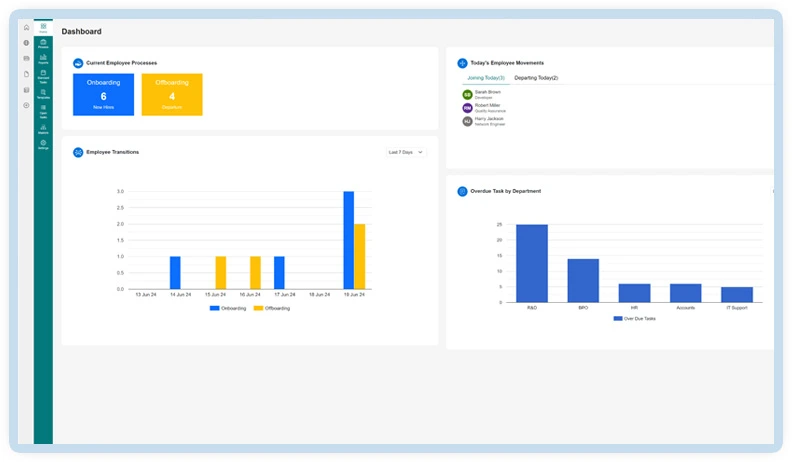
Task: Click the R&D bar in the overdue tasks chart
Action: [531, 262]
